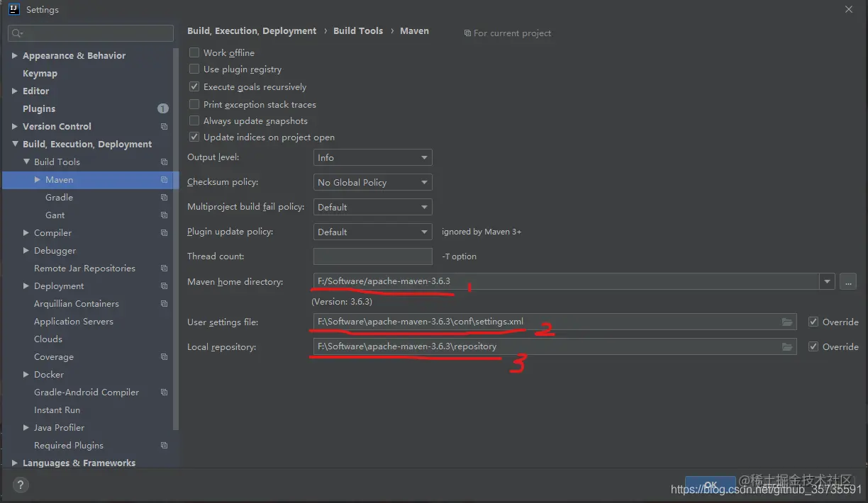Browse Maven home with the ... button
This screenshot has height=503, width=868.
coord(848,282)
